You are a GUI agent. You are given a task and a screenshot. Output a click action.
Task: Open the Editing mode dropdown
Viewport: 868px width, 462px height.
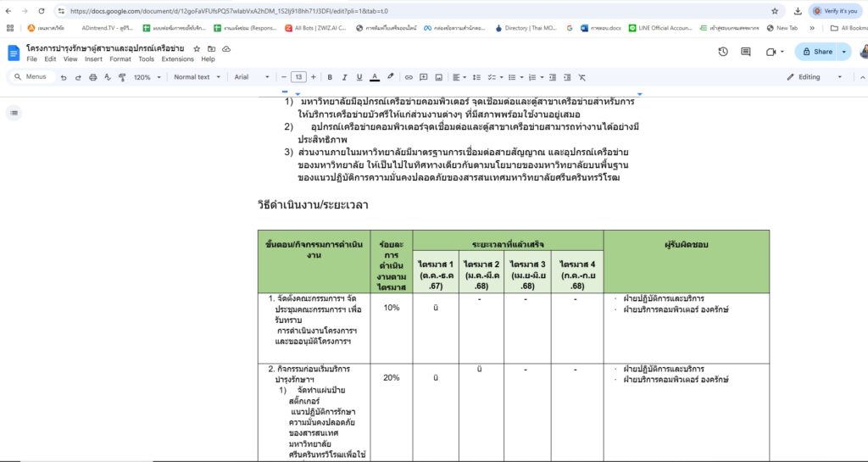(x=815, y=77)
